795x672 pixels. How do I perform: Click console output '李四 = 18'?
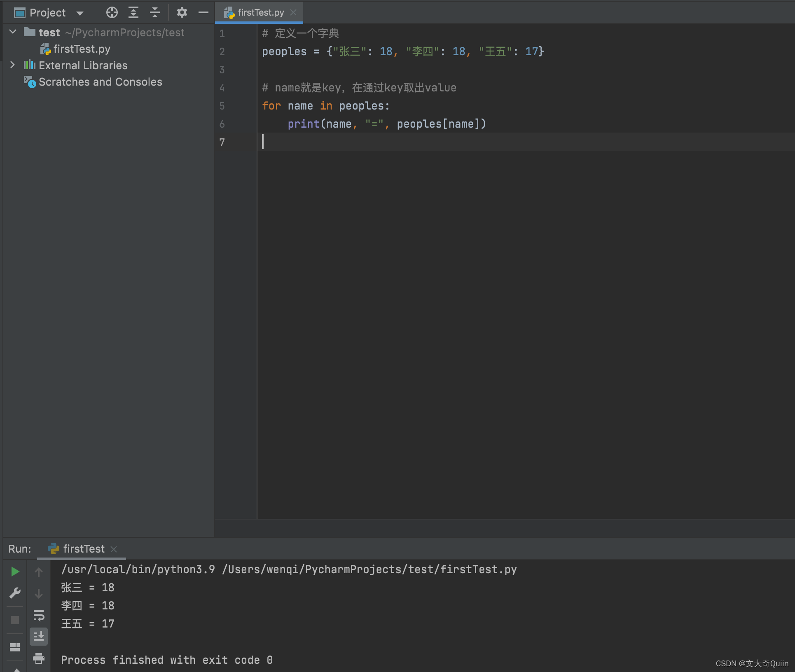tap(88, 606)
